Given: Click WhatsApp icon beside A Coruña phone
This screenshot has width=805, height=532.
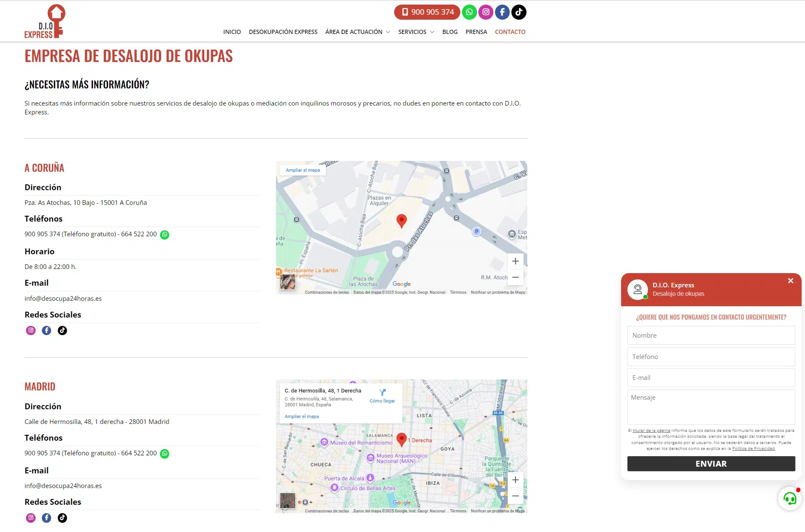Looking at the screenshot, I should (x=165, y=235).
